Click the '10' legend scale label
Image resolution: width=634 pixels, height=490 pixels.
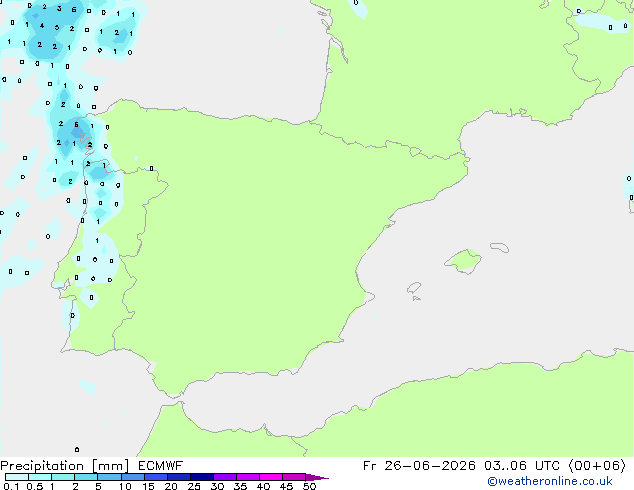point(125,486)
